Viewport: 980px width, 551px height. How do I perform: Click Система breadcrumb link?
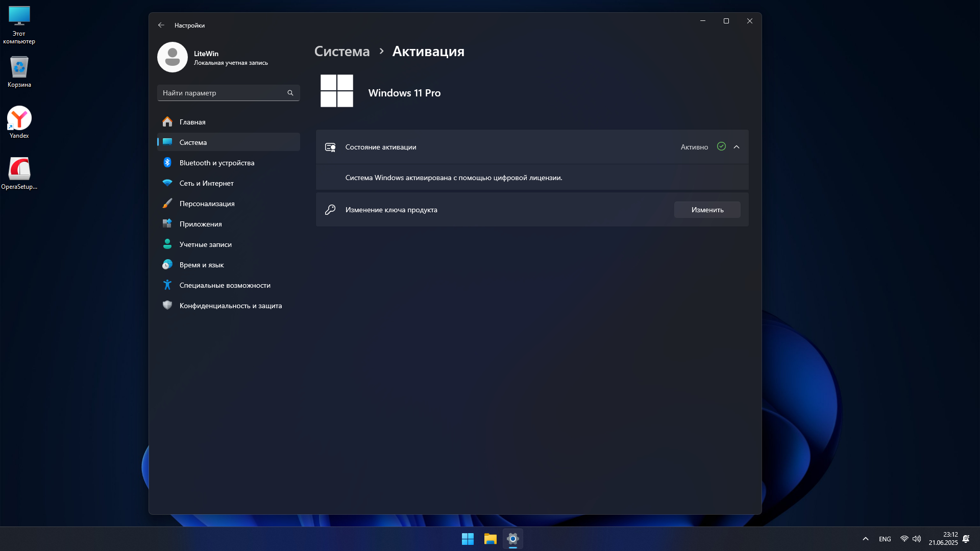pyautogui.click(x=342, y=52)
